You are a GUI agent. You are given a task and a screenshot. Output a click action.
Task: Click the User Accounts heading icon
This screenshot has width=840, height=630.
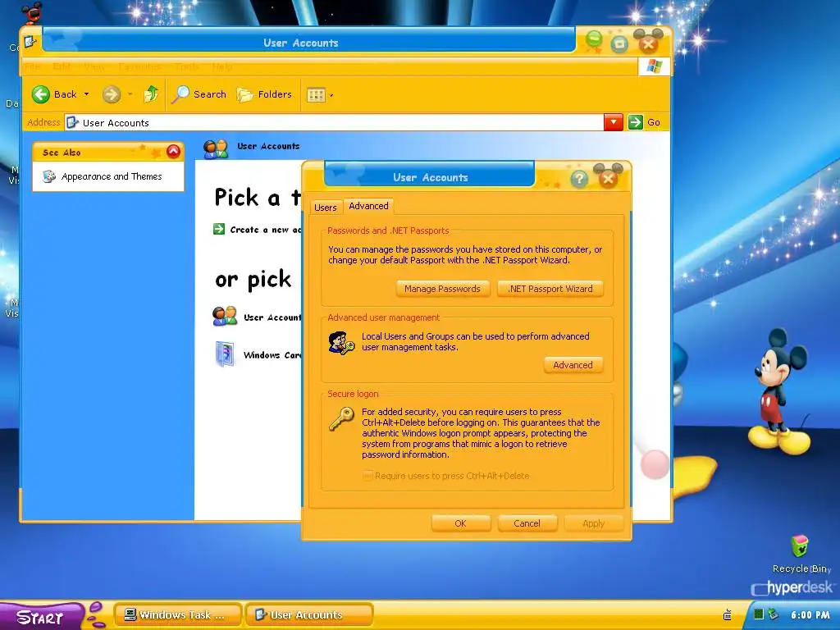216,148
